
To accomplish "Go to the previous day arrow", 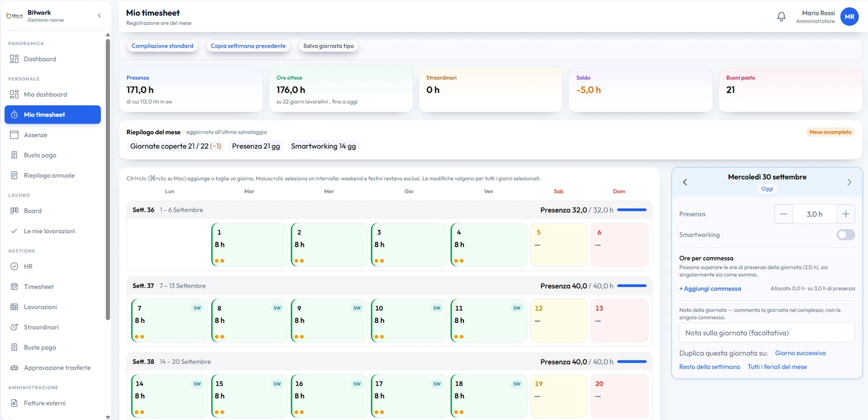I will (x=685, y=182).
